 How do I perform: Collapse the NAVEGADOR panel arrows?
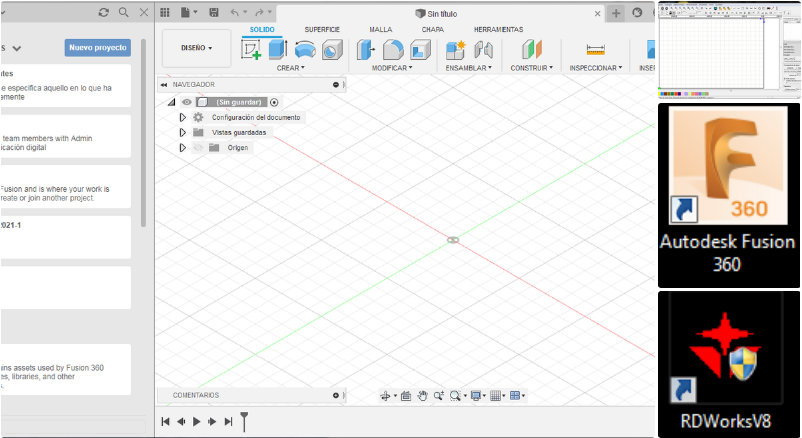(164, 85)
